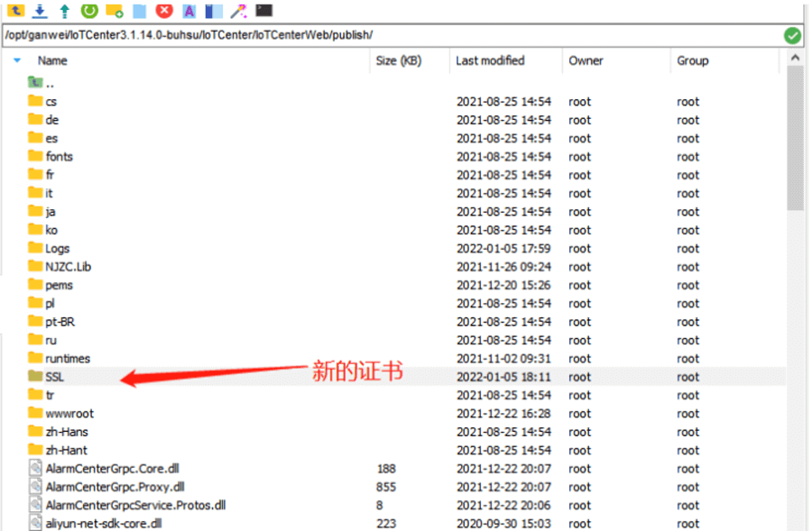
Task: Click SSL date 2022-01-05 18:11
Action: [x=503, y=377]
